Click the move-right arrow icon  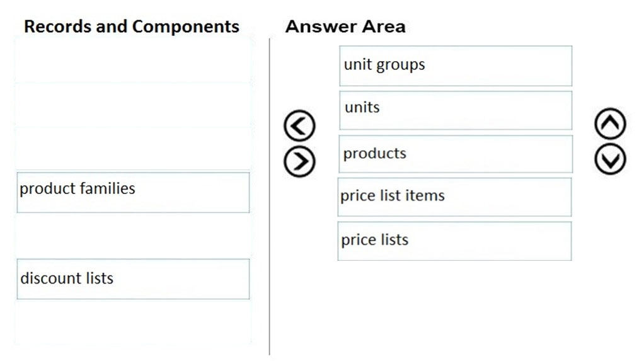tap(299, 161)
